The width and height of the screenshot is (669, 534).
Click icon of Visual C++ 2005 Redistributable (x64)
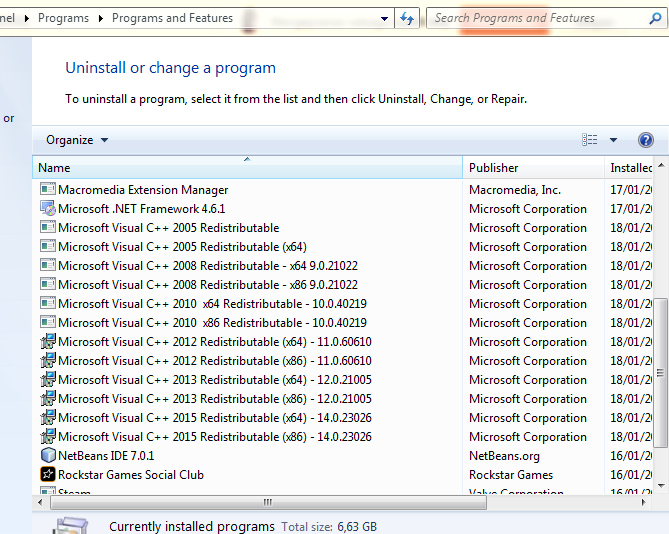click(48, 246)
